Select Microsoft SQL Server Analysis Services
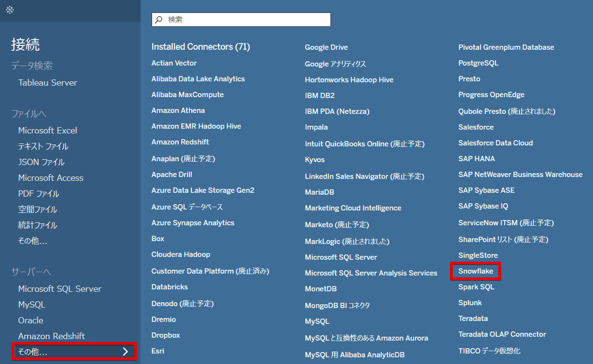The width and height of the screenshot is (593, 364). click(371, 273)
